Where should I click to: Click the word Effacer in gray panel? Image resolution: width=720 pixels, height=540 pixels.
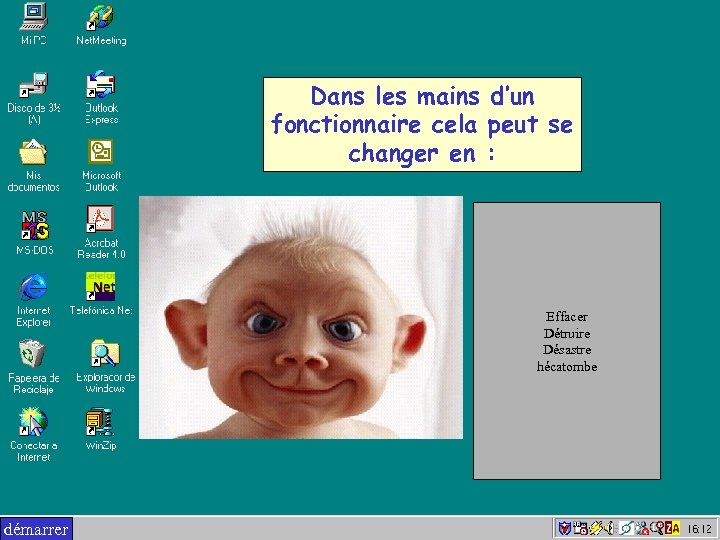point(567,316)
